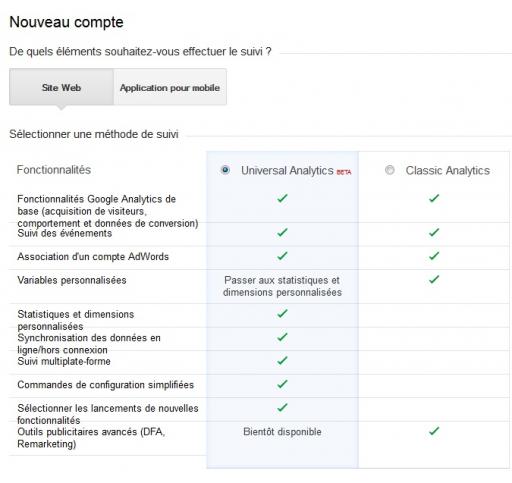Select the Universal Analytics radio button
This screenshot has width=512, height=483.
click(225, 170)
